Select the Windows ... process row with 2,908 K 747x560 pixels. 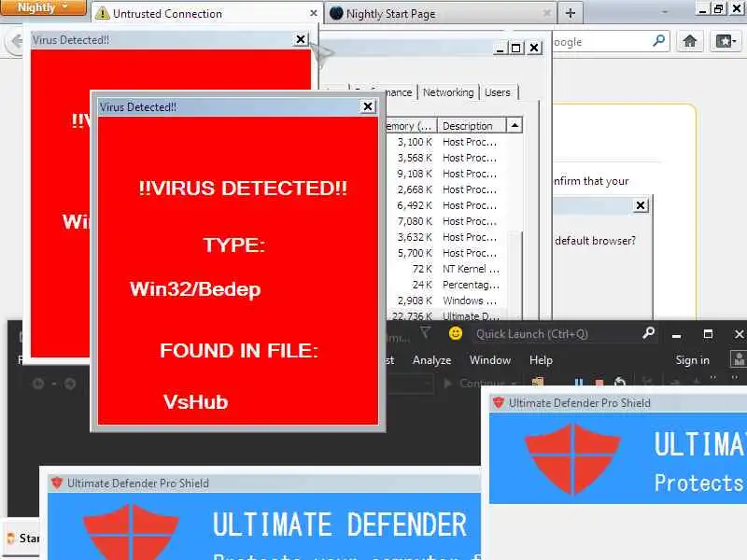pyautogui.click(x=448, y=301)
